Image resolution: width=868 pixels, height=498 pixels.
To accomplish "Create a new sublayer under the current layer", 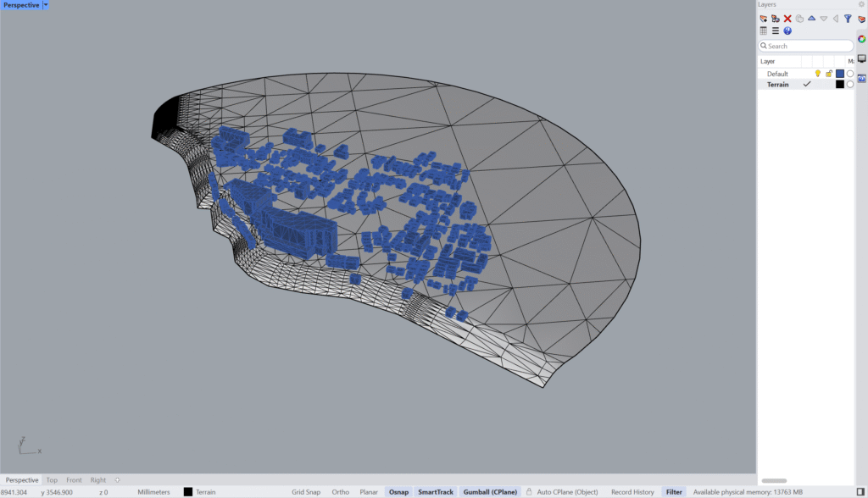I will point(776,18).
